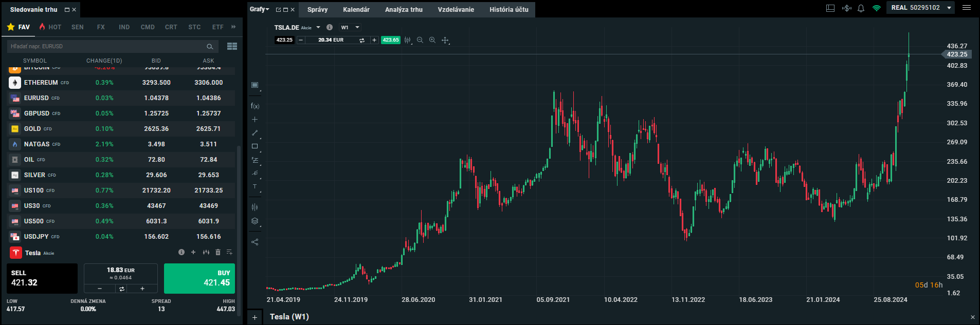Viewport: 980px width, 325px height.
Task: Zoom out on the chart
Action: coord(420,40)
